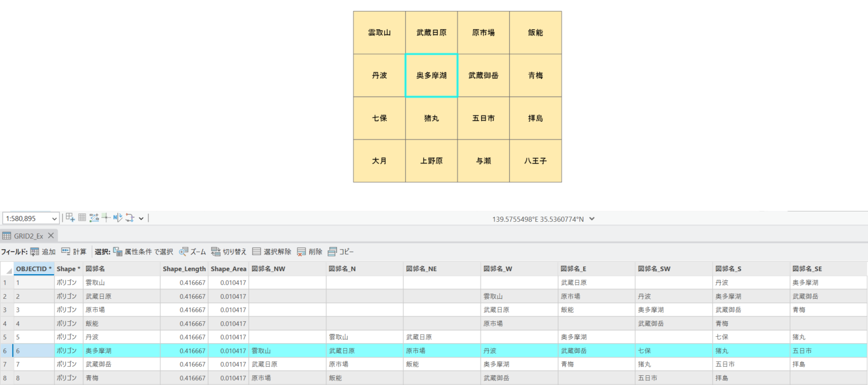Screen dimensions: 868x385
Task: Select row 3 header for 原市場
Action: coord(6,310)
